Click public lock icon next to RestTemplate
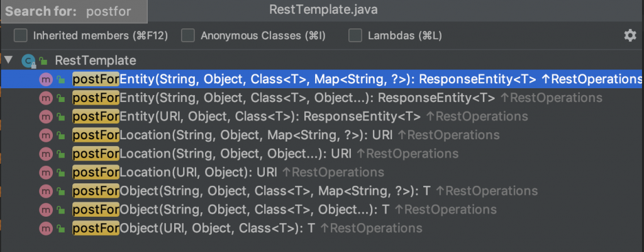 pyautogui.click(x=44, y=61)
